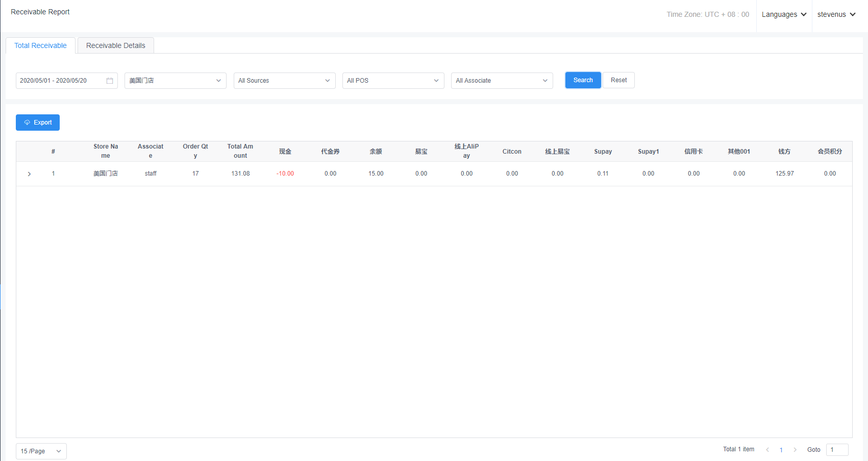Viewport: 868px width, 461px height.
Task: Select the Total Receivable tab
Action: 40,45
